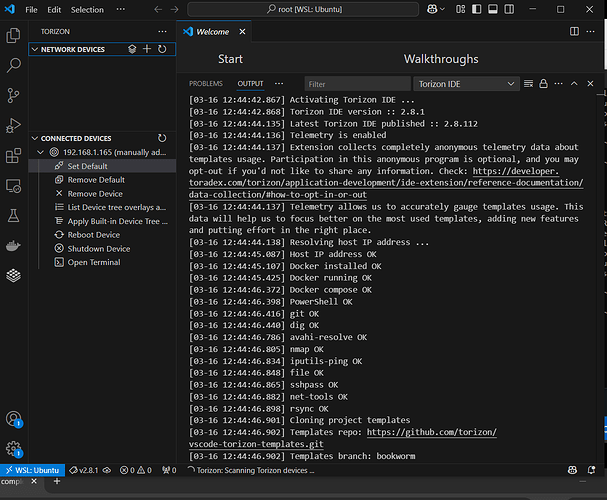Close the output panel

click(590, 84)
